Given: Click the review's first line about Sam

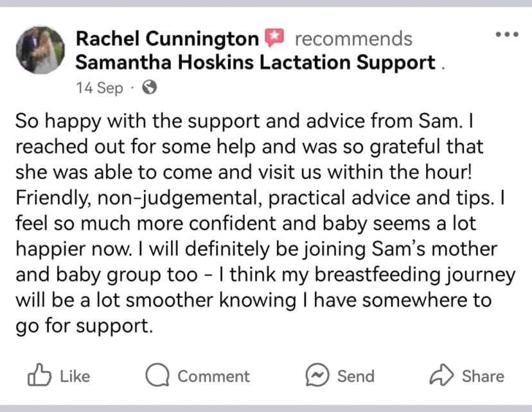Looking at the screenshot, I should [244, 121].
